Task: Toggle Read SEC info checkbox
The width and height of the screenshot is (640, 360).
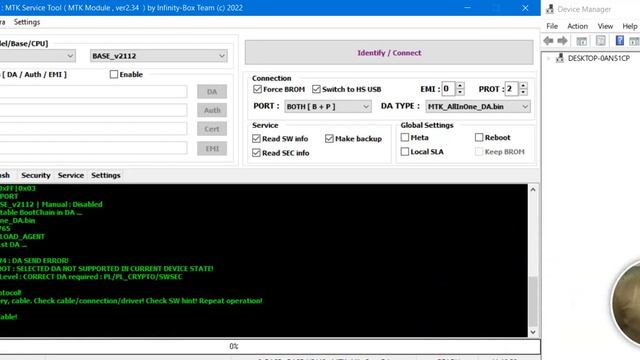Action: (x=256, y=153)
